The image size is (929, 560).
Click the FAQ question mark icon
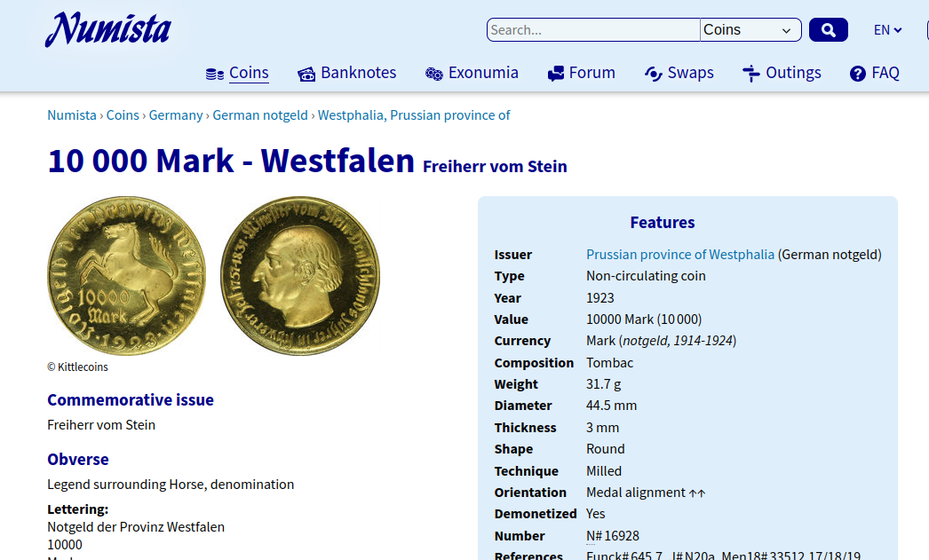pyautogui.click(x=857, y=74)
